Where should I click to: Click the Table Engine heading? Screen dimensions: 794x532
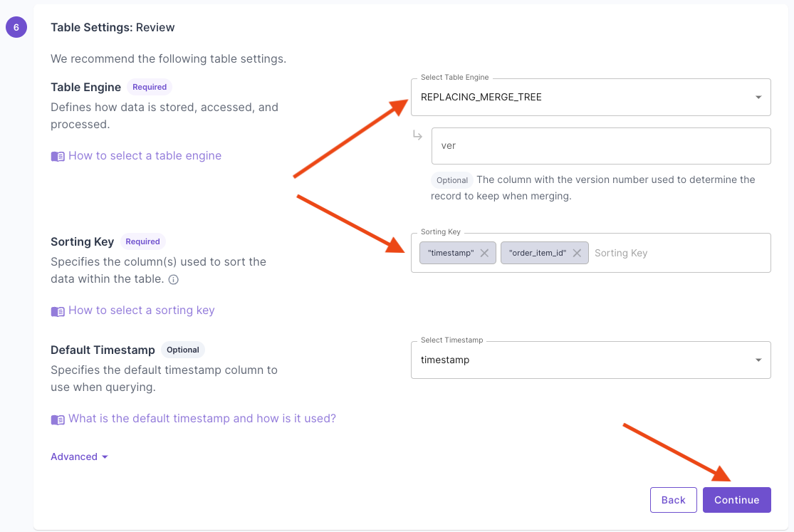tap(85, 87)
